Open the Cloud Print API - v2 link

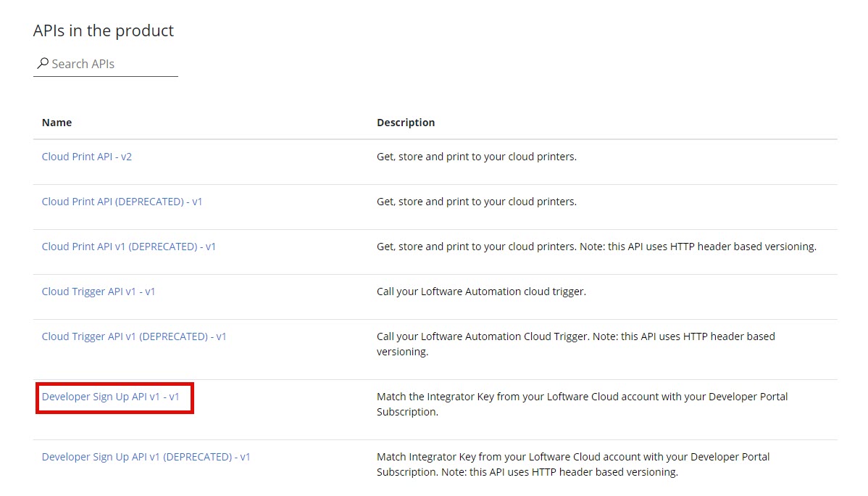point(87,157)
